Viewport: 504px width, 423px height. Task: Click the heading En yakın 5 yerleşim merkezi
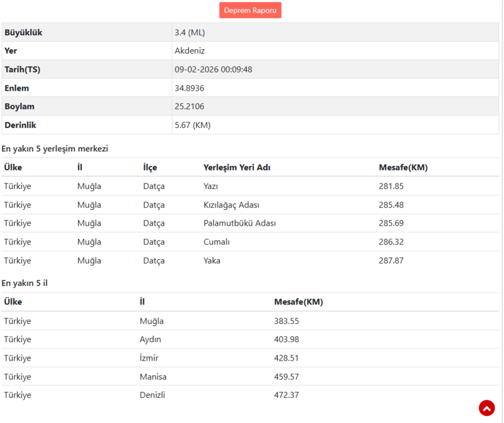pyautogui.click(x=55, y=149)
